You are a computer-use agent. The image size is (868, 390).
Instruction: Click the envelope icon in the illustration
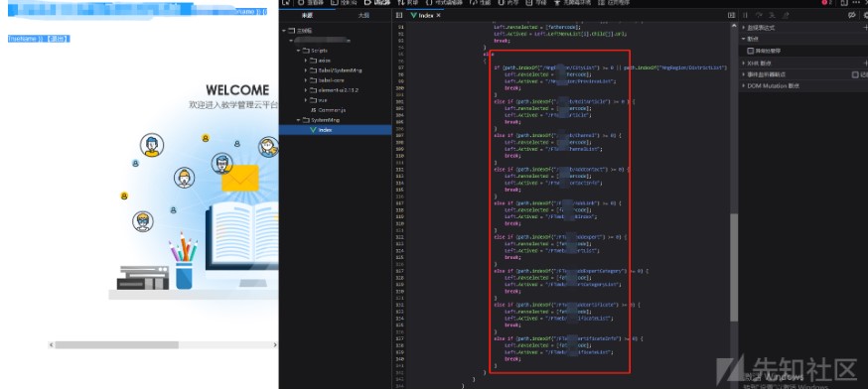click(x=240, y=178)
